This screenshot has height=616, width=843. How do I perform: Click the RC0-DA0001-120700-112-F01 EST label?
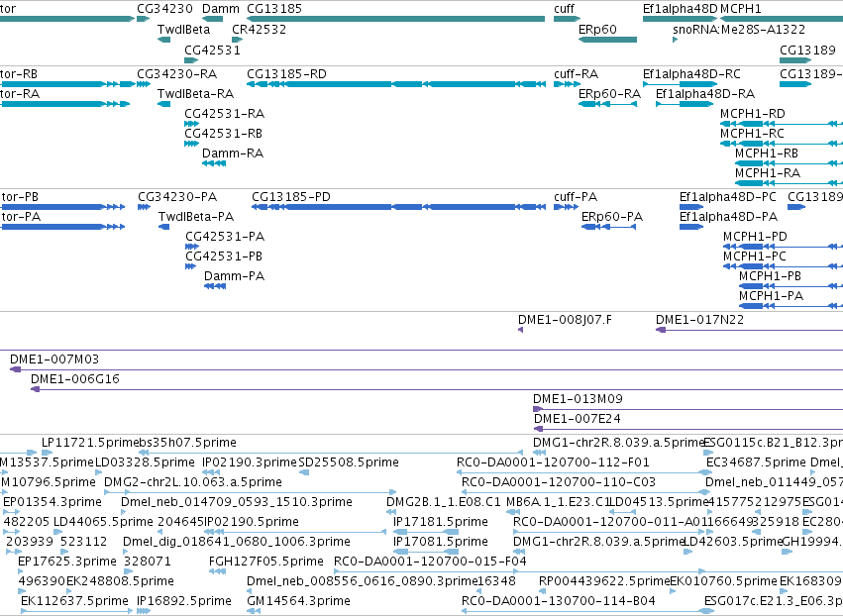[553, 462]
